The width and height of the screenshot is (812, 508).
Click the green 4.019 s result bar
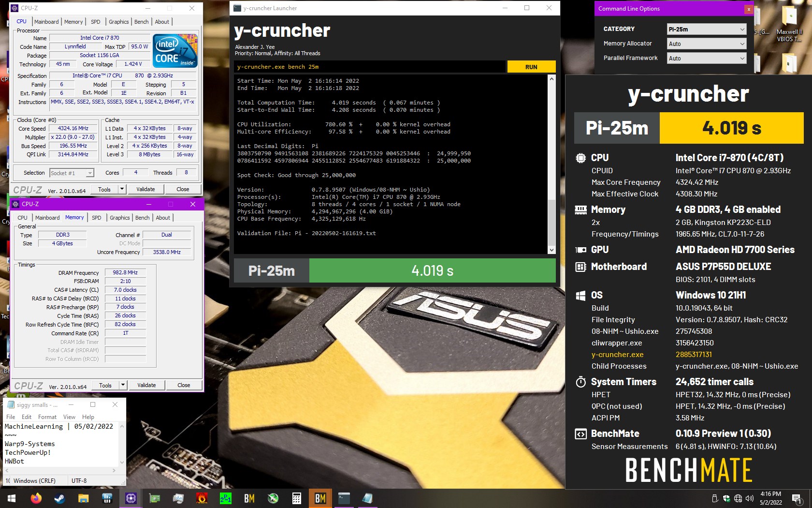pyautogui.click(x=432, y=270)
